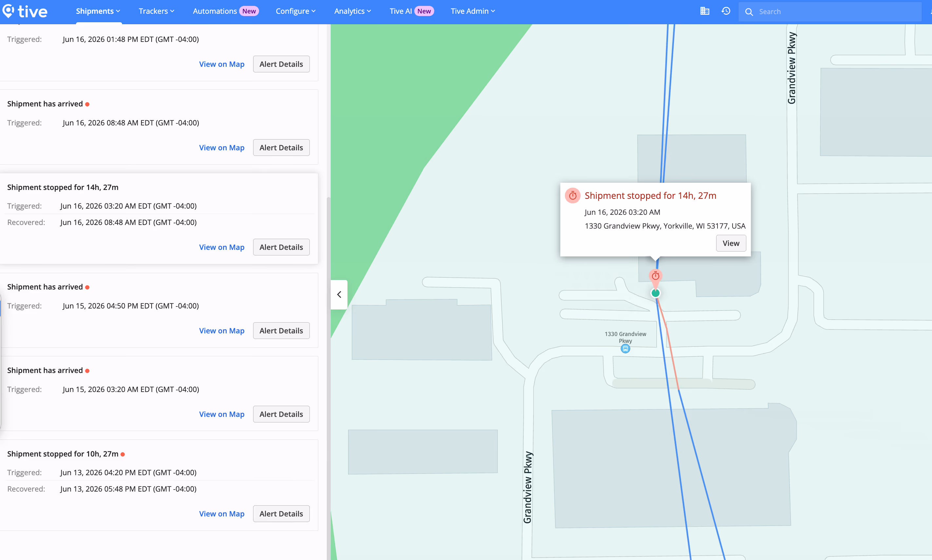The width and height of the screenshot is (932, 560).
Task: Click the New badge beside Tive AI
Action: [x=424, y=11]
